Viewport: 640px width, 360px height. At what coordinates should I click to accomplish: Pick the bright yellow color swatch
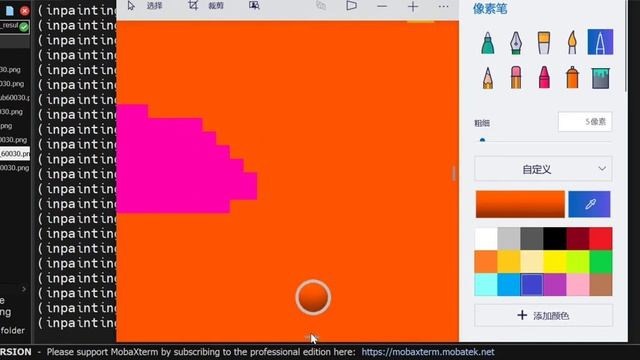click(554, 262)
